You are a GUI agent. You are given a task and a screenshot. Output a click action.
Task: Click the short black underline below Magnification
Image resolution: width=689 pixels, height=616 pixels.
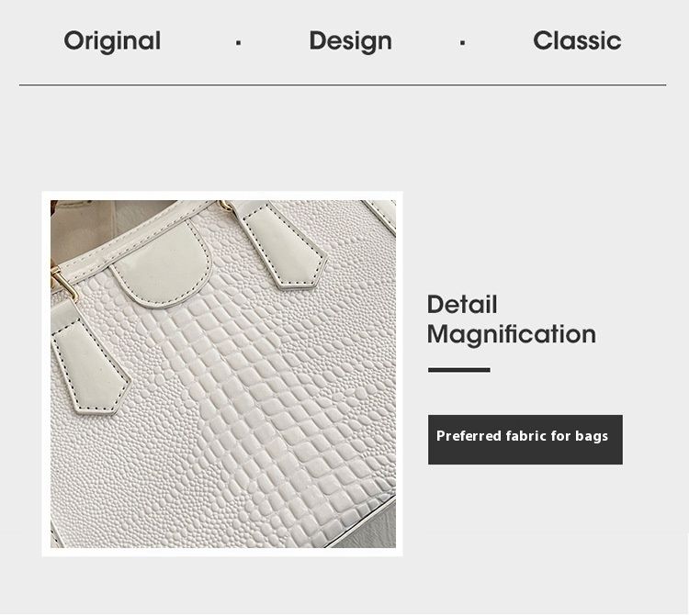(x=459, y=370)
